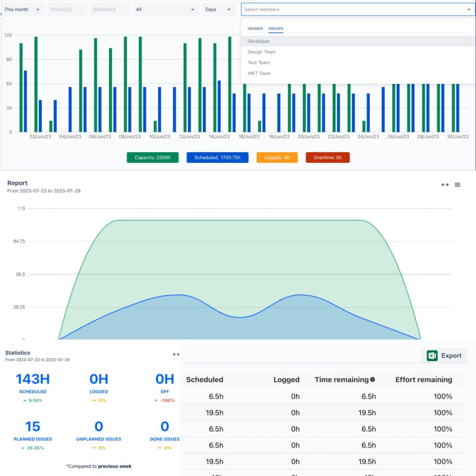Expand the Statistics panel using arrows icon
Image resolution: width=476 pixels, height=476 pixels.
point(176,354)
